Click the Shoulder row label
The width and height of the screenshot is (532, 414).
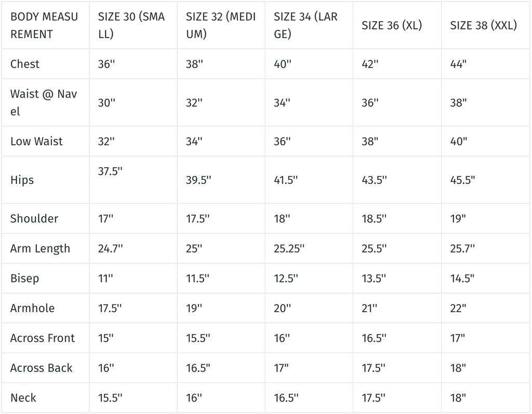(34, 218)
